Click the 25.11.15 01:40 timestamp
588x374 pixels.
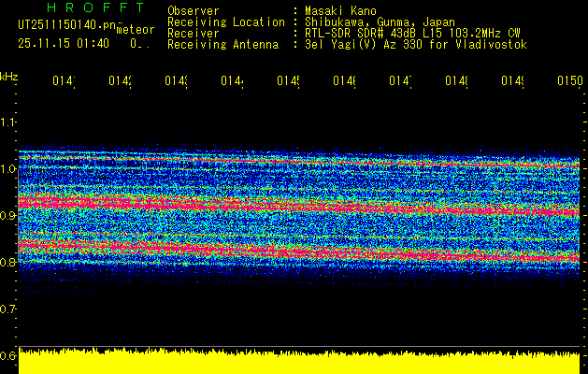64,44
